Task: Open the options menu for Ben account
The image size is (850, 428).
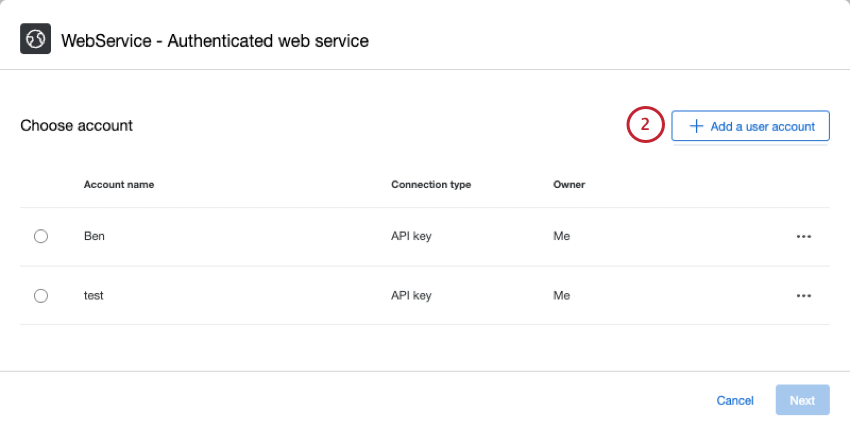Action: tap(803, 237)
